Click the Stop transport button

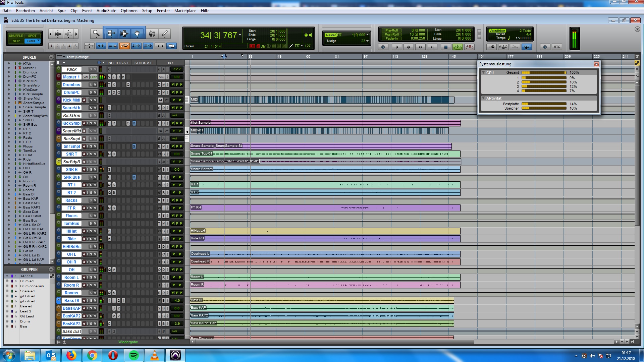click(445, 47)
